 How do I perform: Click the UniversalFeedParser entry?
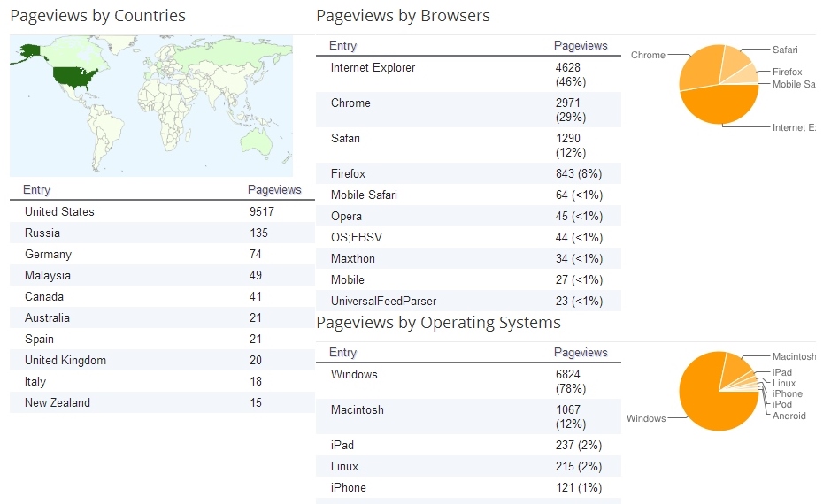pyautogui.click(x=384, y=301)
